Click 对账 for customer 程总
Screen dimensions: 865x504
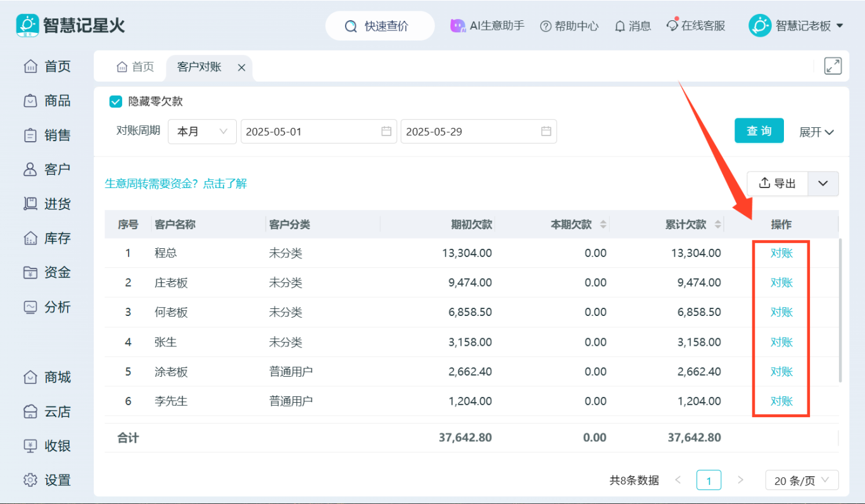click(781, 253)
